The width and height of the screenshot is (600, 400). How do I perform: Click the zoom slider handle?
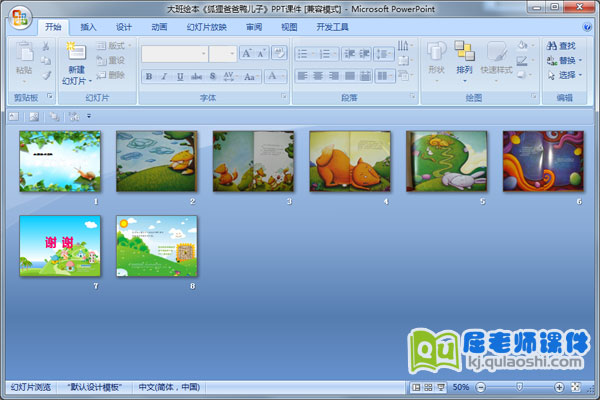click(518, 387)
